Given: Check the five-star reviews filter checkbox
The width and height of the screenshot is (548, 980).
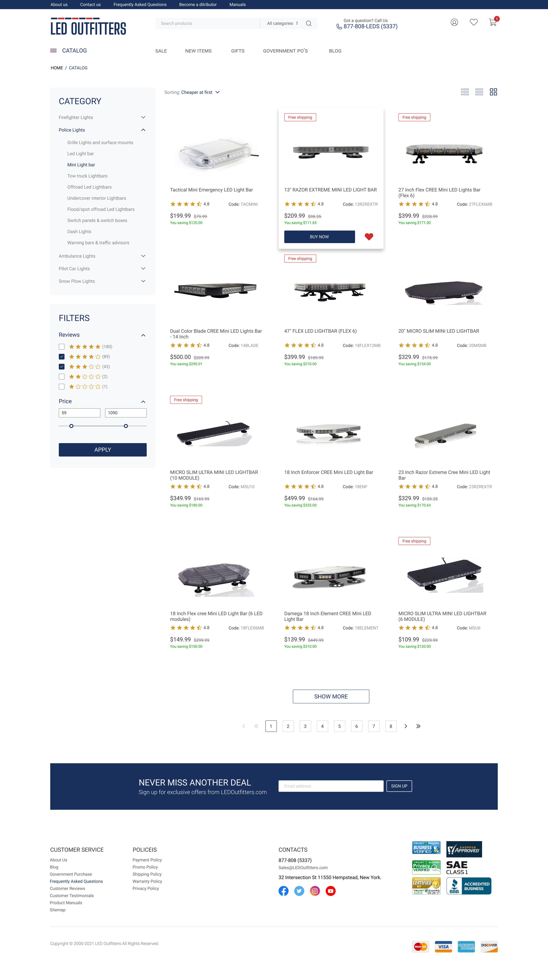Looking at the screenshot, I should click(x=62, y=347).
